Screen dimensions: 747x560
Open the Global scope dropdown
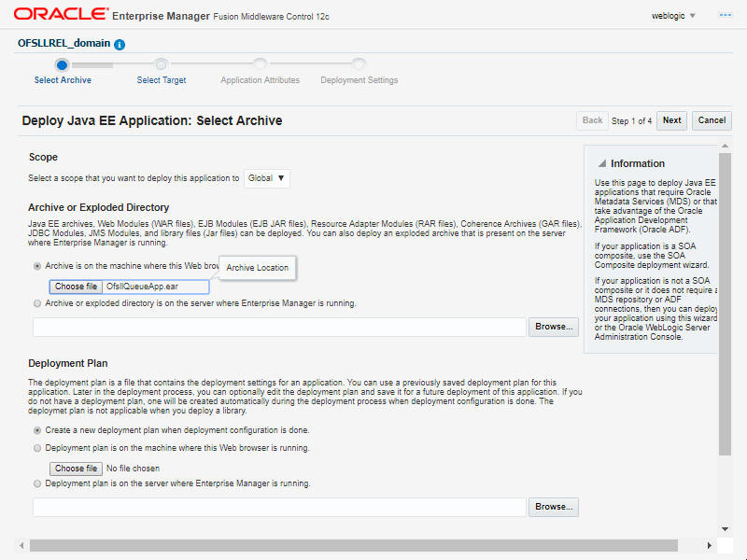pos(267,178)
